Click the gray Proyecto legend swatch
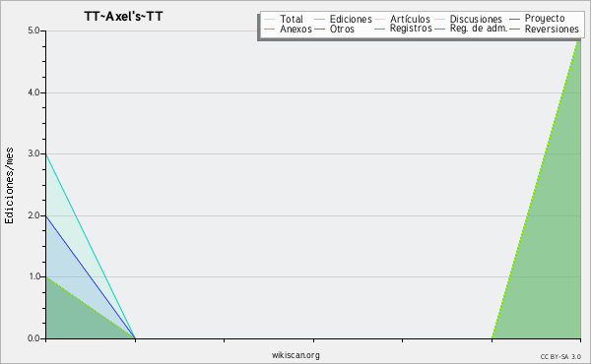 [x=514, y=19]
